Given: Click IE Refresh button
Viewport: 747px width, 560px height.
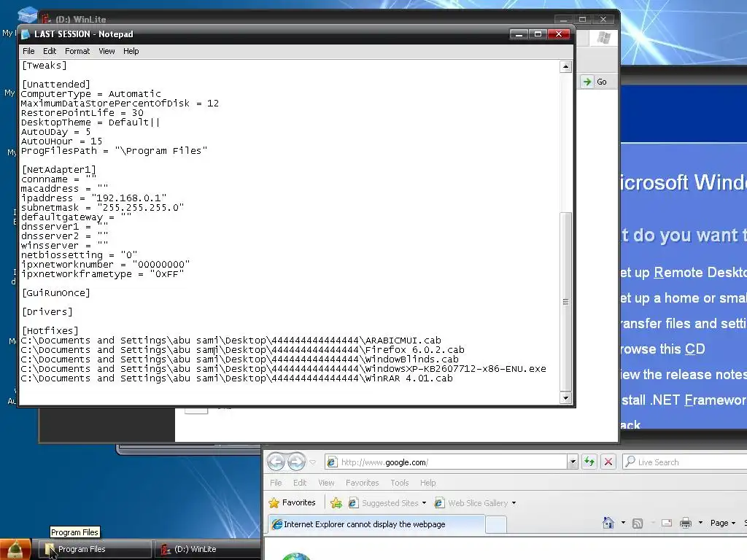Looking at the screenshot, I should (x=589, y=462).
